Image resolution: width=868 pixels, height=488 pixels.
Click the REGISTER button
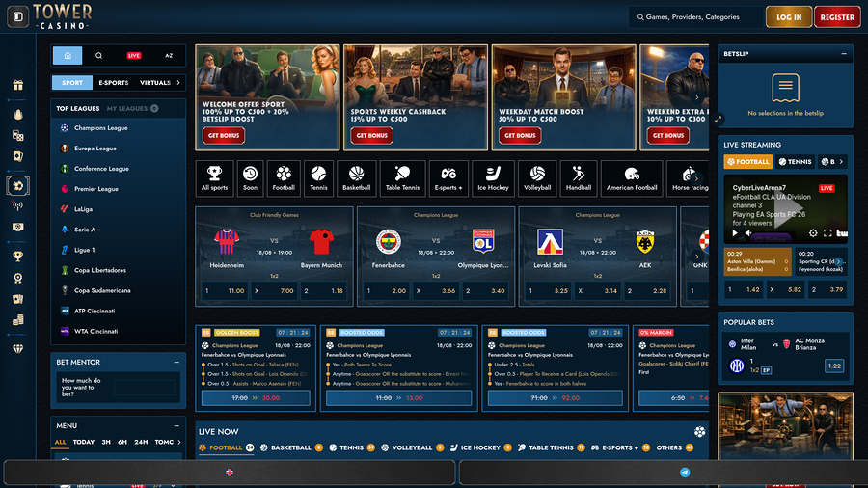837,17
